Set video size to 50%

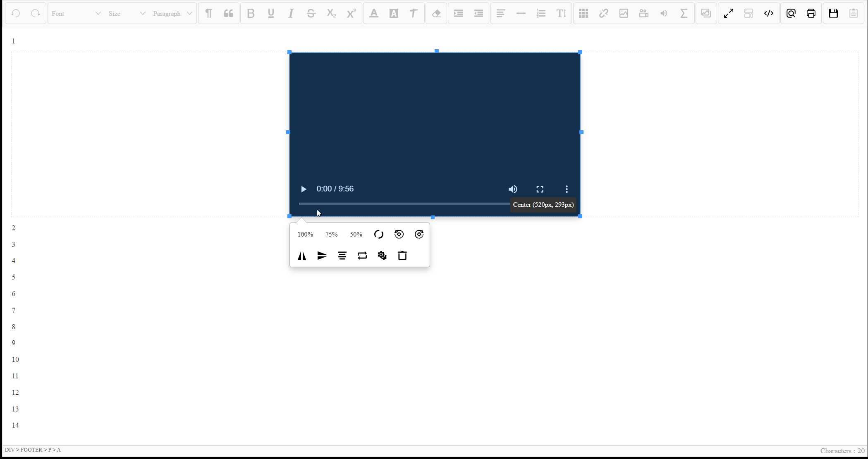coord(356,234)
